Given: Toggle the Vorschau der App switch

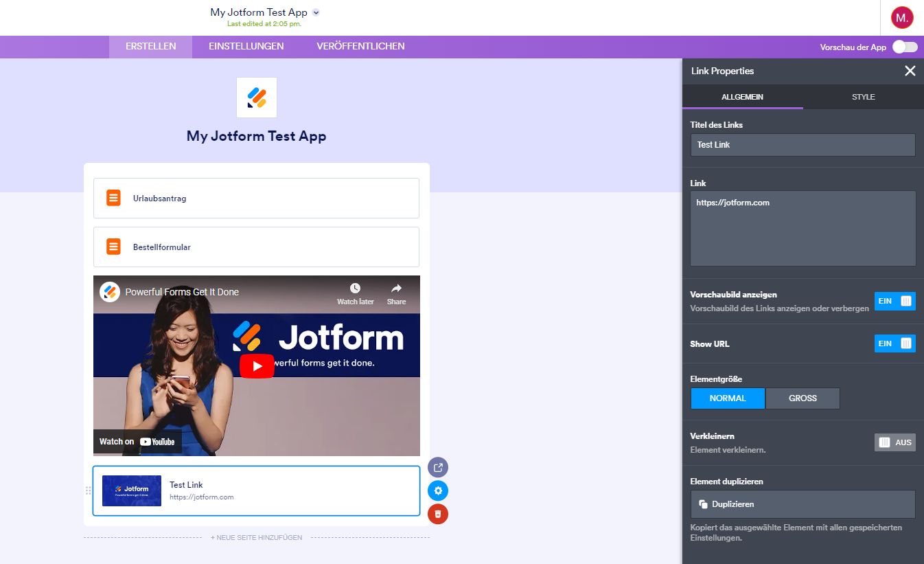Looking at the screenshot, I should [904, 47].
